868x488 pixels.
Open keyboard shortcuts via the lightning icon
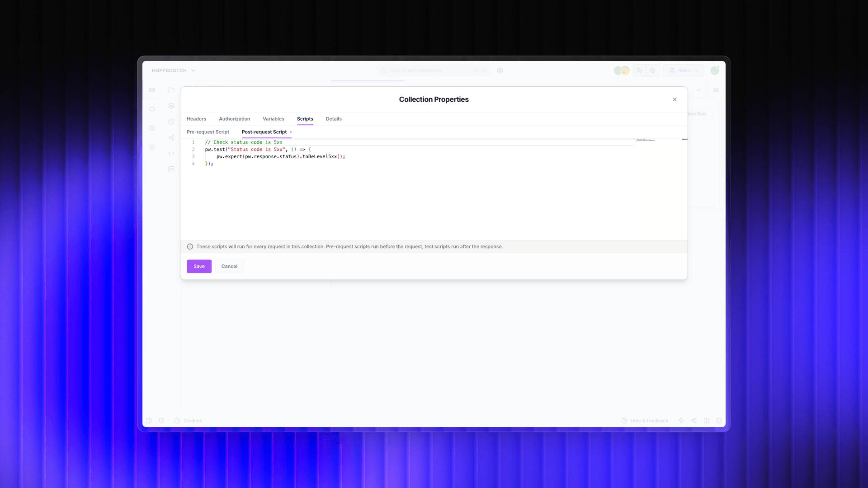[x=681, y=420]
